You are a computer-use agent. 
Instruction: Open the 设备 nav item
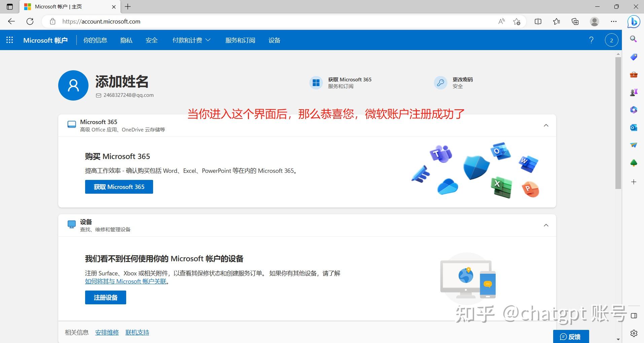click(275, 40)
